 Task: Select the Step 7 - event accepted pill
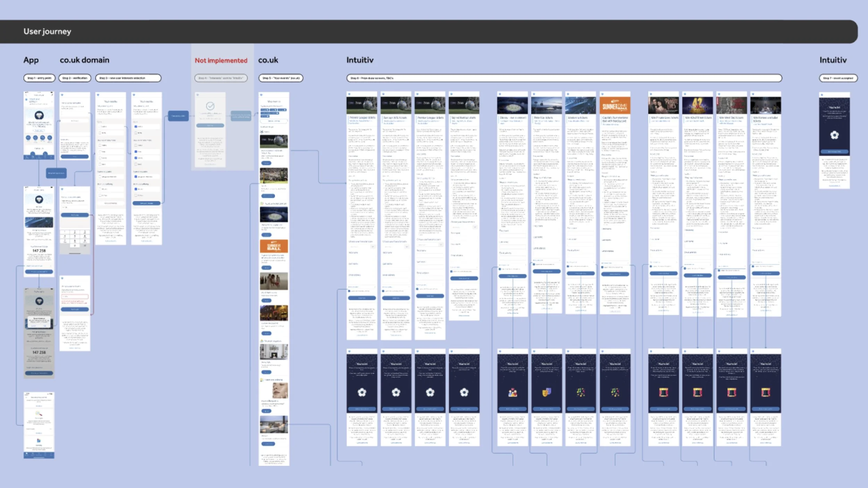838,78
